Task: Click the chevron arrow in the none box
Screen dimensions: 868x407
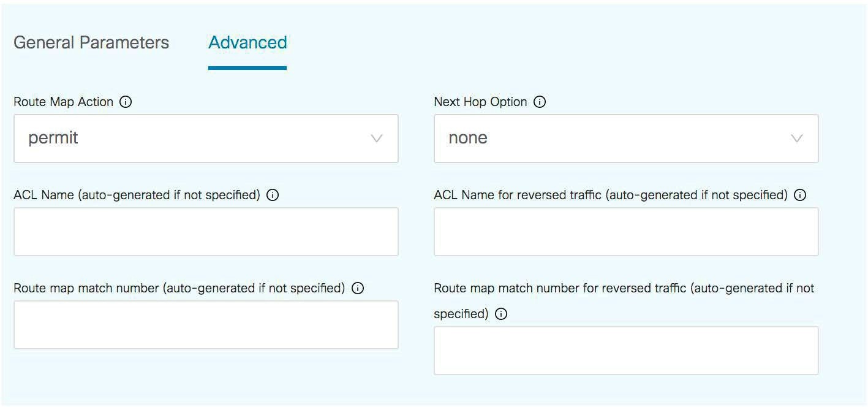Action: 797,139
